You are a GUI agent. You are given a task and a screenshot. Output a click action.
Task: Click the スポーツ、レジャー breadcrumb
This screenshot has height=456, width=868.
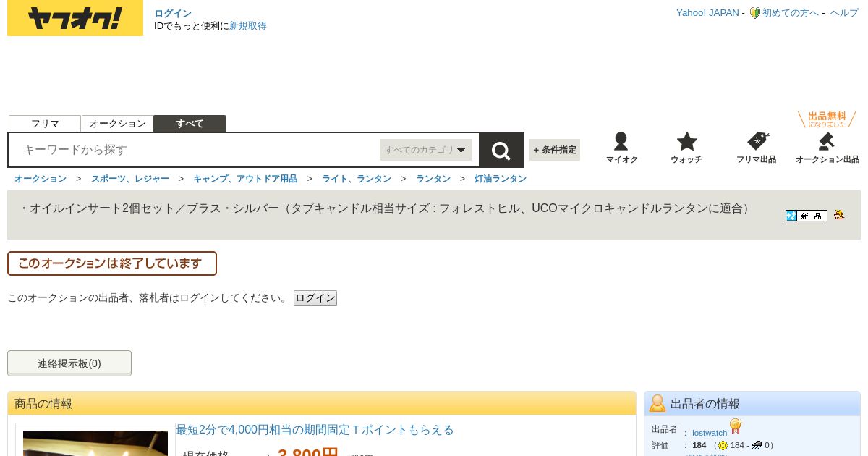(x=130, y=179)
